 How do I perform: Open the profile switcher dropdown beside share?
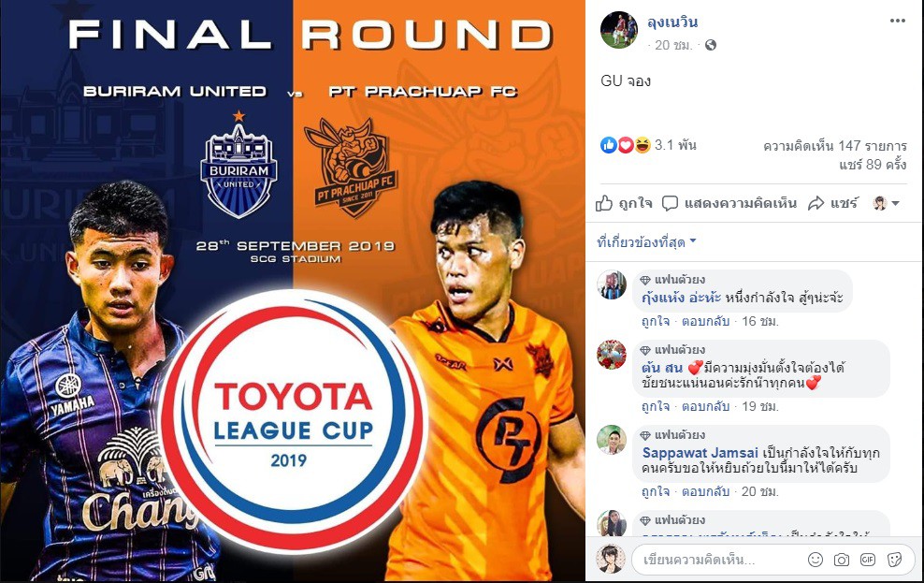point(887,203)
